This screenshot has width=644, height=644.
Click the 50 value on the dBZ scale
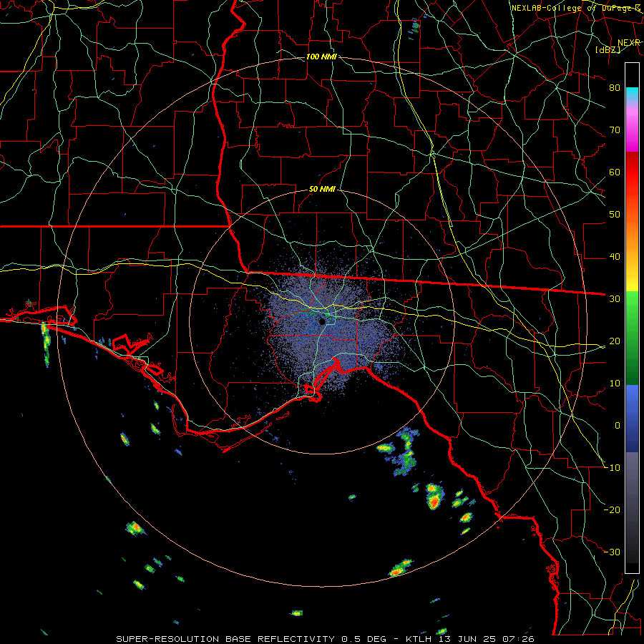pyautogui.click(x=615, y=215)
